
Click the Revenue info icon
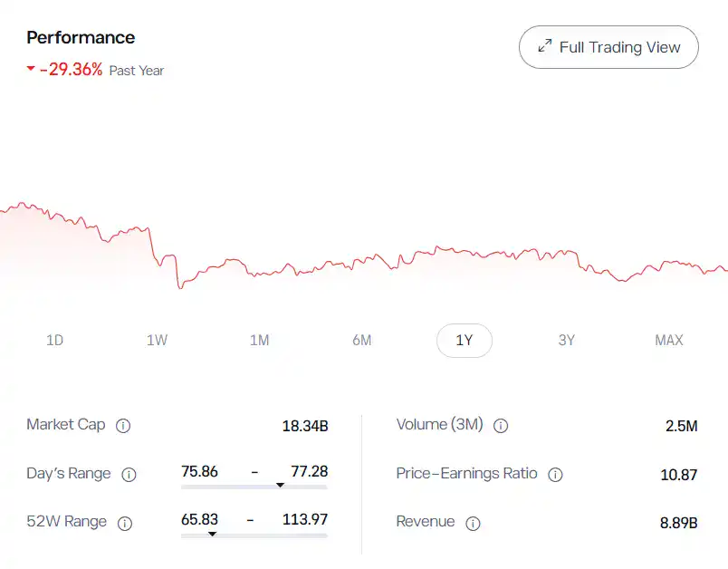pos(472,523)
